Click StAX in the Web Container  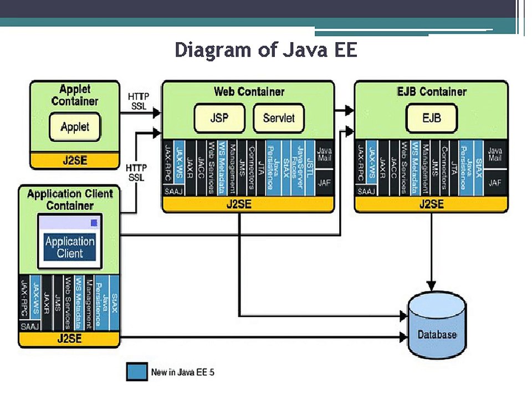[286, 167]
